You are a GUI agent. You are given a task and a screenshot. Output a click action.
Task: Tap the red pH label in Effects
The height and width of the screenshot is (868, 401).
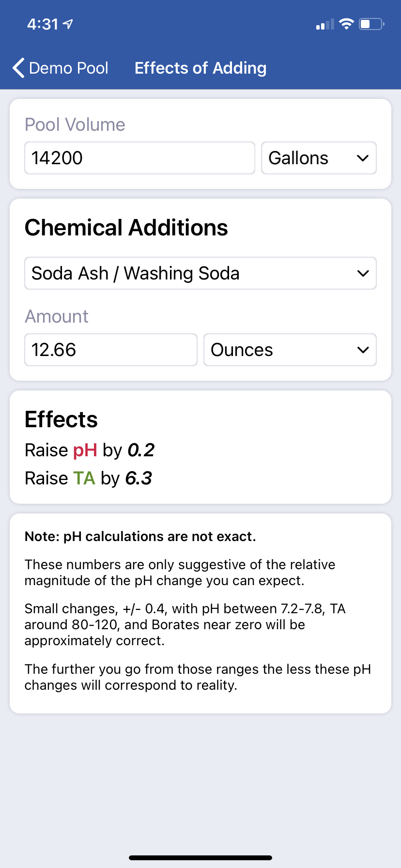pyautogui.click(x=85, y=450)
